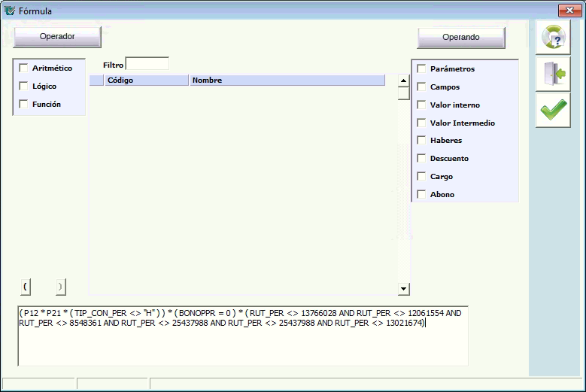Click the exit door icon

click(553, 74)
